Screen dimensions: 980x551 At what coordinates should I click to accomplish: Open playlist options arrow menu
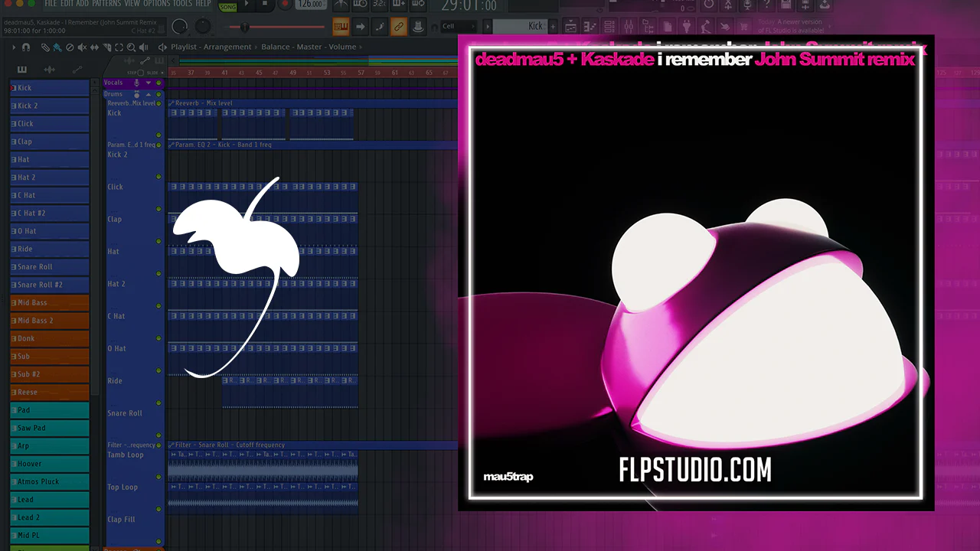coord(12,47)
